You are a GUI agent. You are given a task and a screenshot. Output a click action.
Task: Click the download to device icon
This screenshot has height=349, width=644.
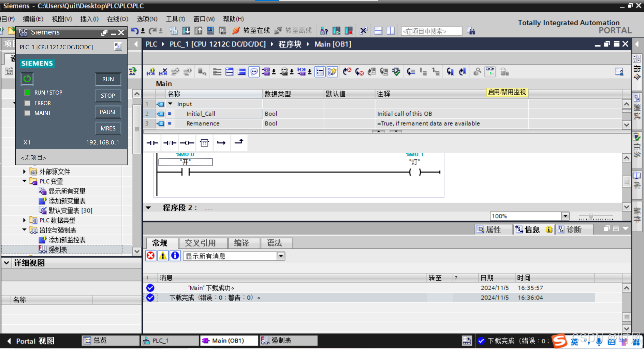[x=186, y=31]
